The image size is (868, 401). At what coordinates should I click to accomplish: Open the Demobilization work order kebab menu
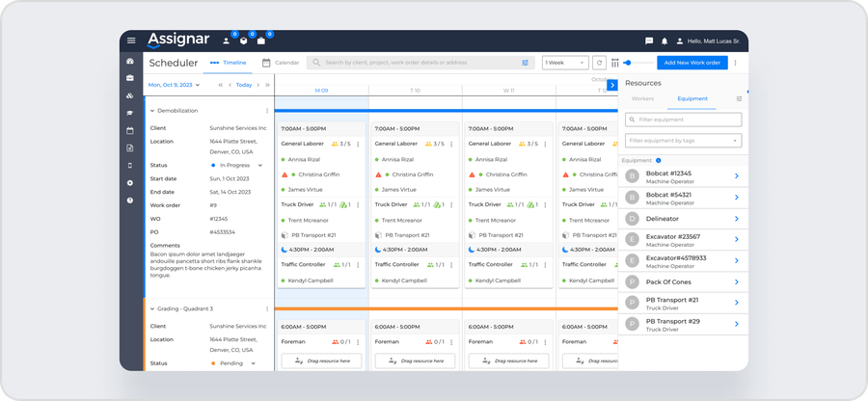point(267,111)
